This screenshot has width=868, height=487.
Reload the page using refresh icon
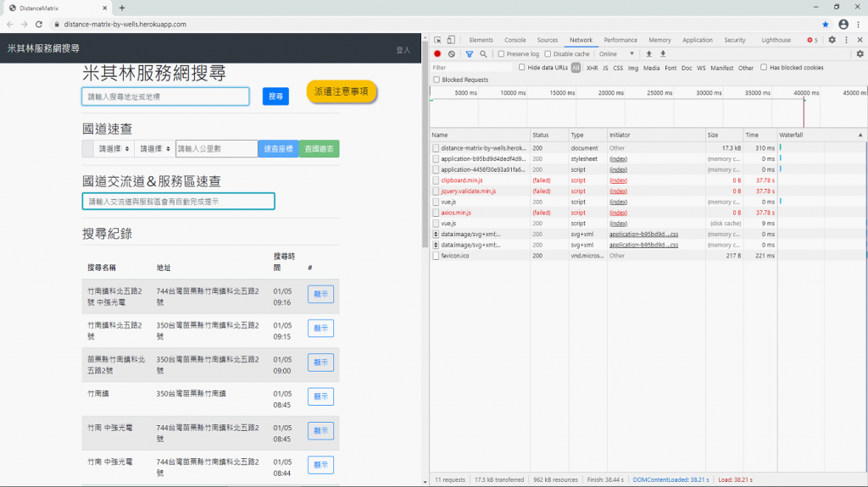coord(39,25)
